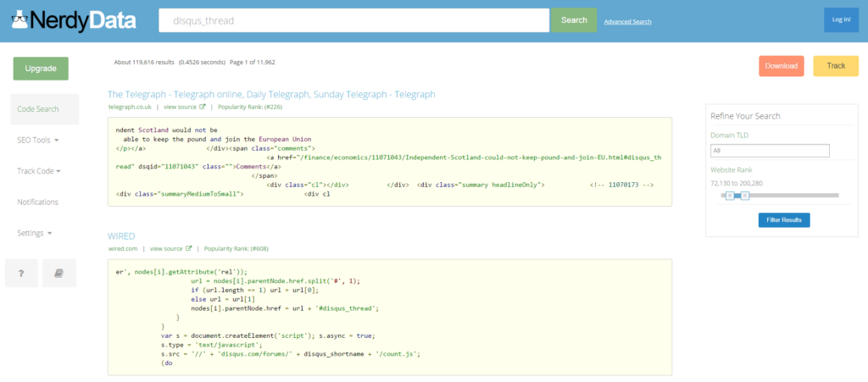
Task: Open external source icon next to telegraph.co.uk
Action: point(202,107)
